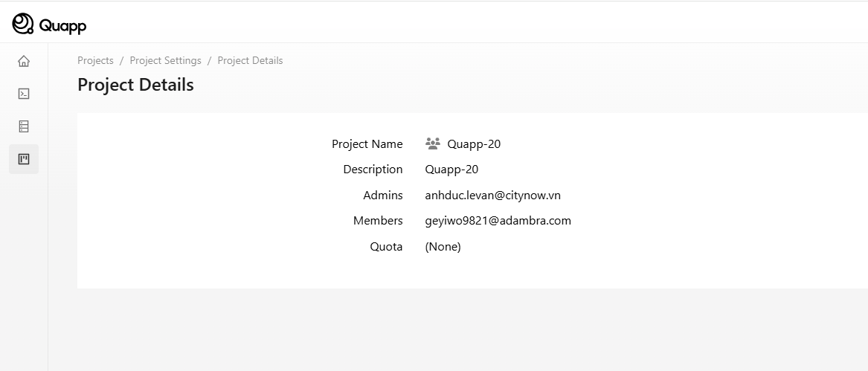Screen dimensions: 868x371
Task: Click the Members label
Action: [x=378, y=220]
